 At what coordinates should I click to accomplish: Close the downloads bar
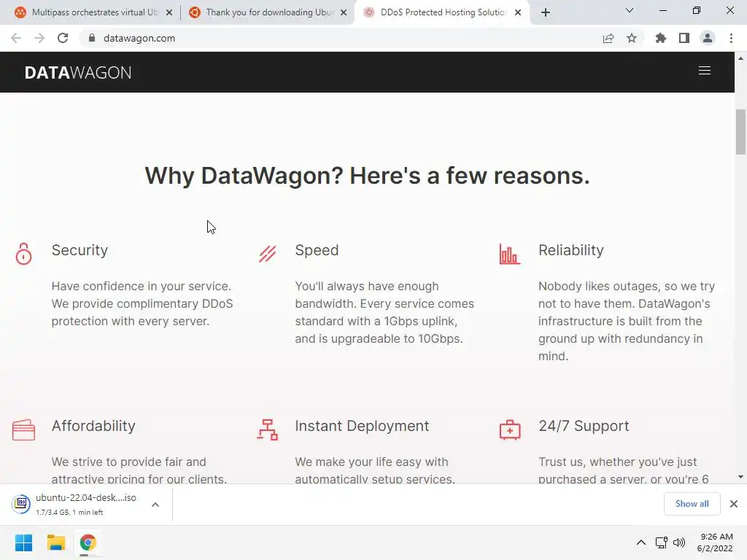pos(734,504)
